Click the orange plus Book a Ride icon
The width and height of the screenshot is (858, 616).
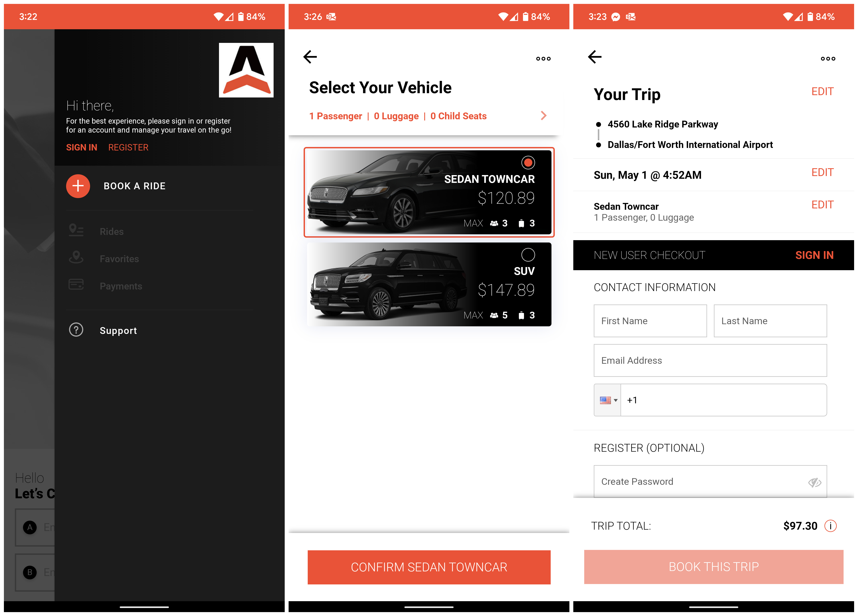[78, 186]
